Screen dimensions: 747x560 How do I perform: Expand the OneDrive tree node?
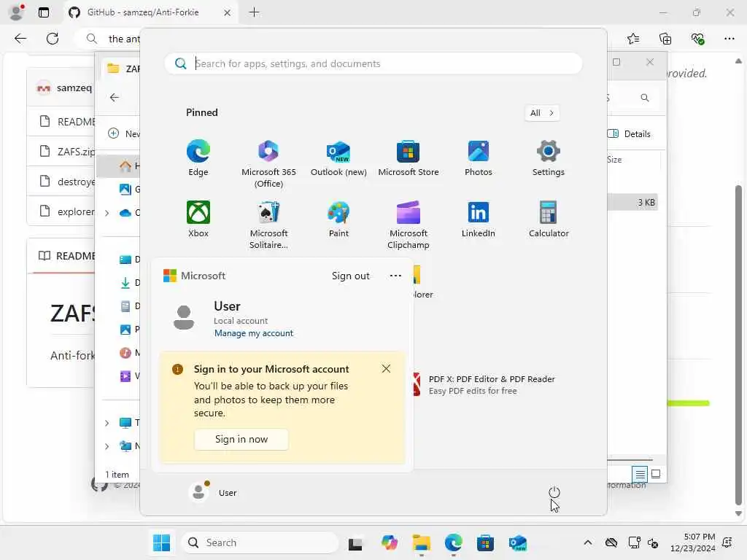click(x=107, y=213)
